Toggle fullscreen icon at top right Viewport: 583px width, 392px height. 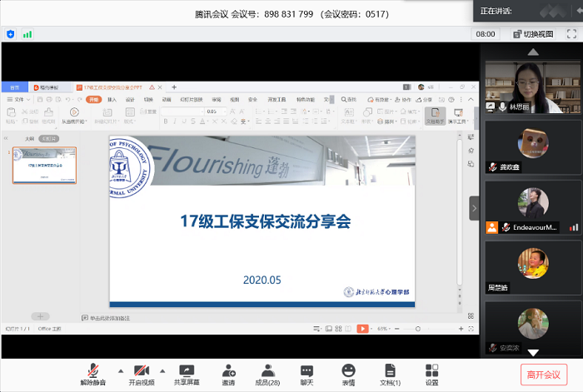click(x=571, y=34)
